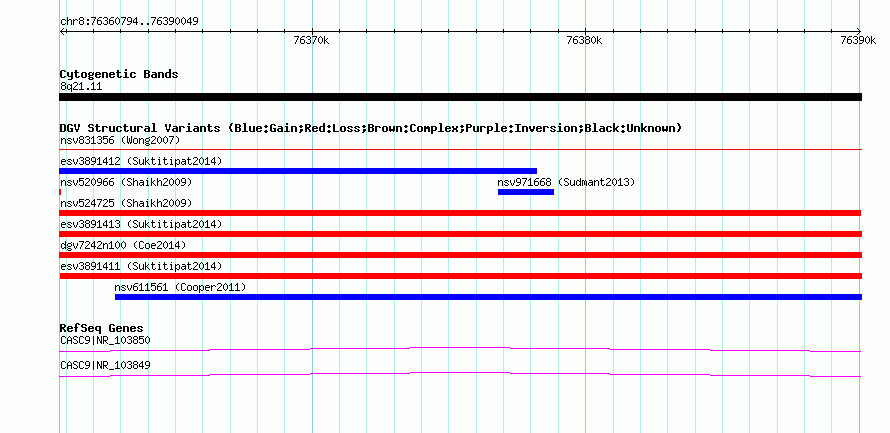This screenshot has width=890, height=433.
Task: Click the 76380k ruler tick label
Action: [x=584, y=40]
